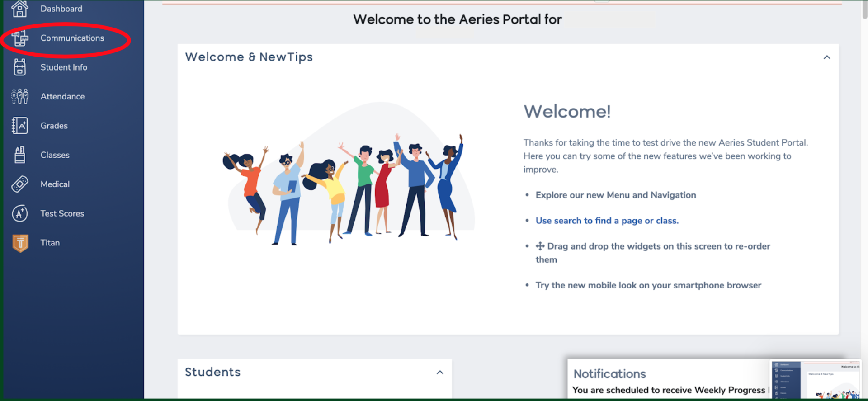This screenshot has height=401, width=868.
Task: Click the Titan shield icon
Action: click(x=20, y=243)
